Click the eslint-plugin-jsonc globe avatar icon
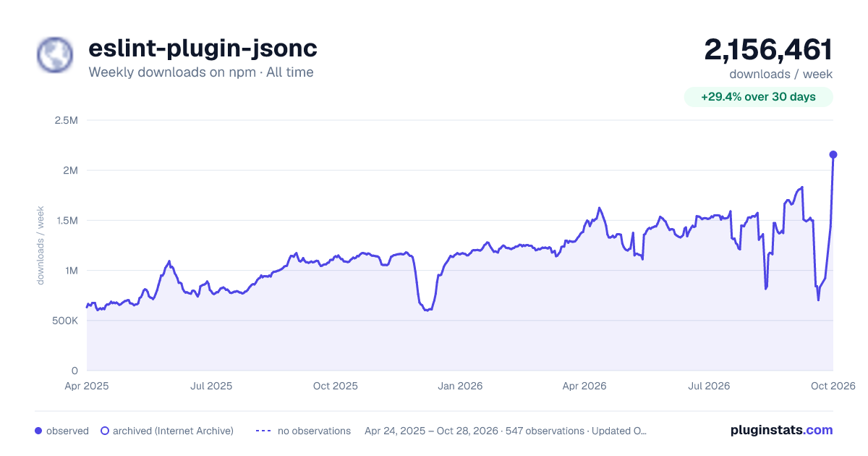 (x=55, y=55)
